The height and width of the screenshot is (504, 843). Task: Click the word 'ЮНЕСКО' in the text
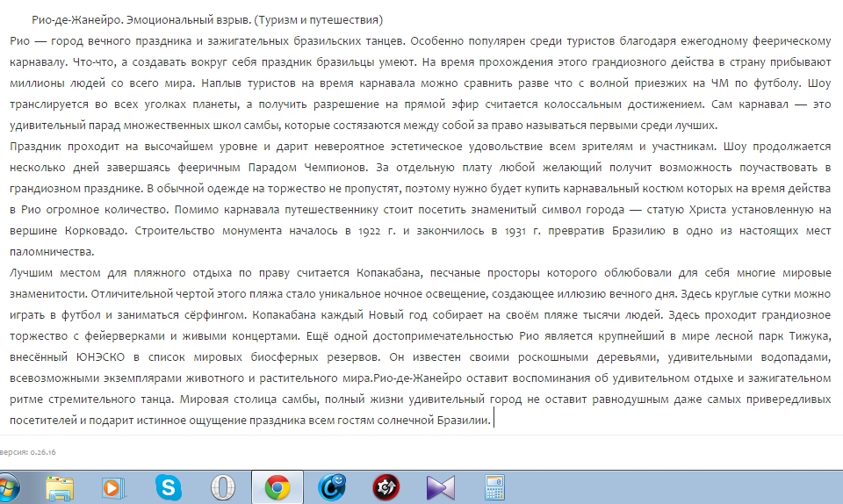[x=100, y=357]
